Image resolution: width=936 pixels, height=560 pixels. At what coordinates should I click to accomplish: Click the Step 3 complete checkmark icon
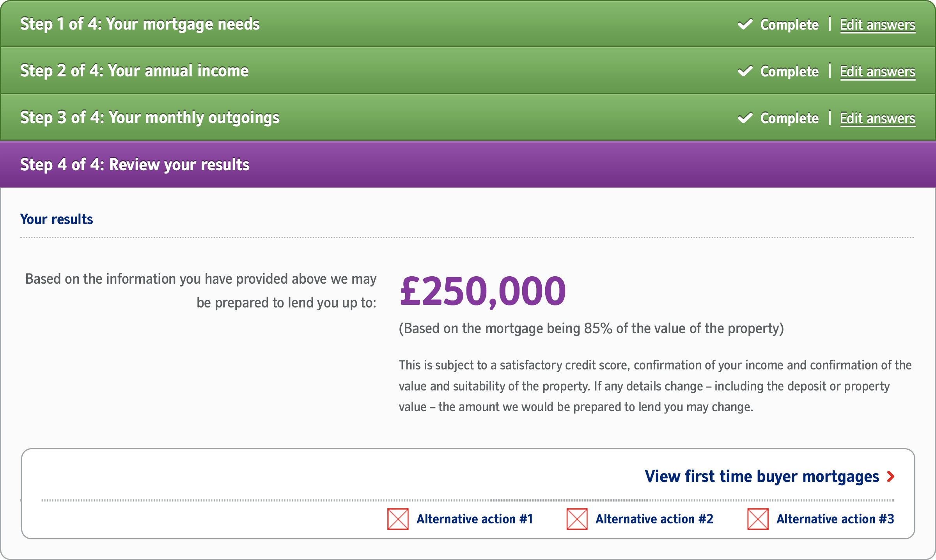[745, 118]
